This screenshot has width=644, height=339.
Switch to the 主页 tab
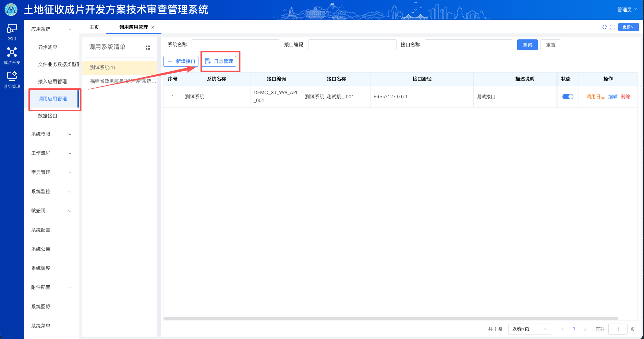point(94,27)
